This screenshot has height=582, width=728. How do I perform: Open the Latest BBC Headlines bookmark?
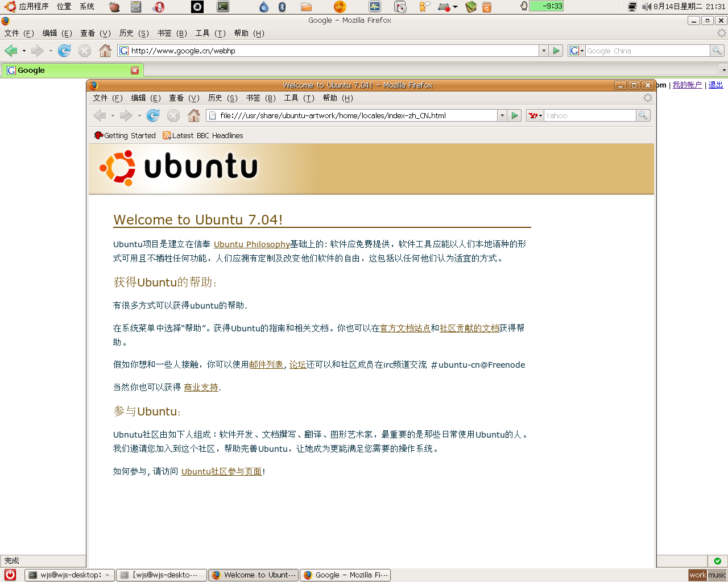203,135
